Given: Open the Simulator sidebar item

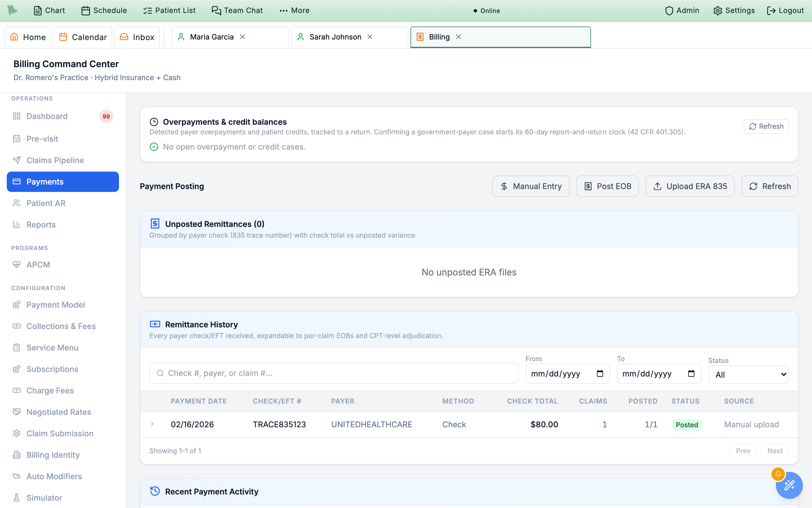Looking at the screenshot, I should (x=63, y=498).
